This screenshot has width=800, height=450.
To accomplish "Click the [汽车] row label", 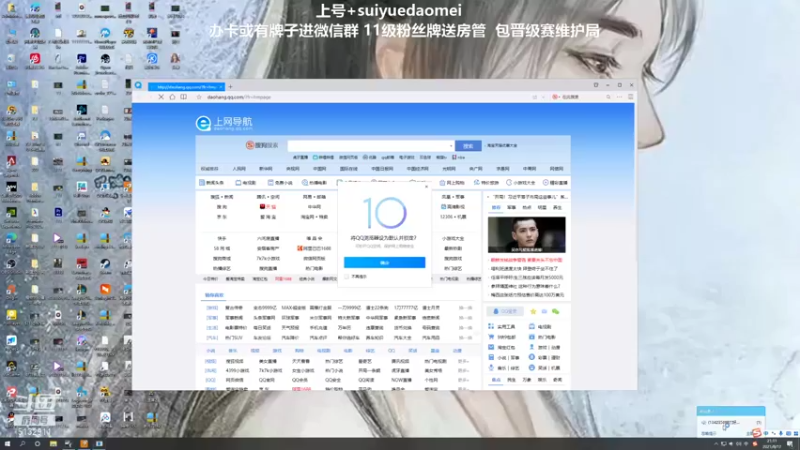I will point(212,338).
